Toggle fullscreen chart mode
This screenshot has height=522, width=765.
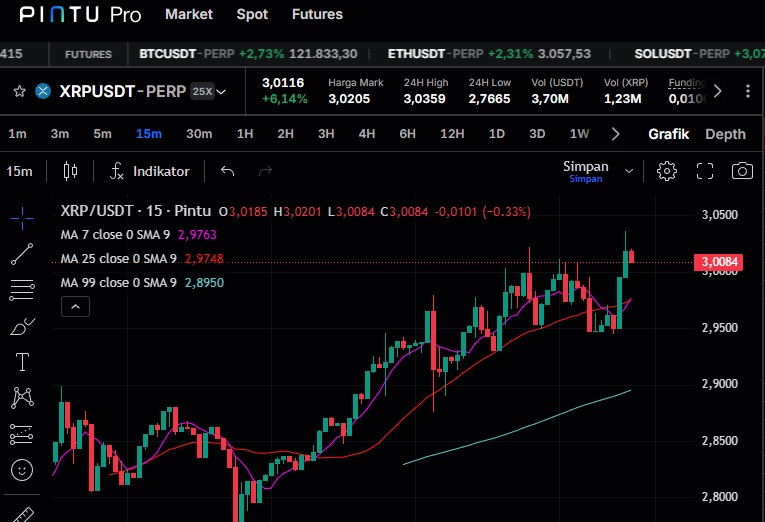[705, 171]
